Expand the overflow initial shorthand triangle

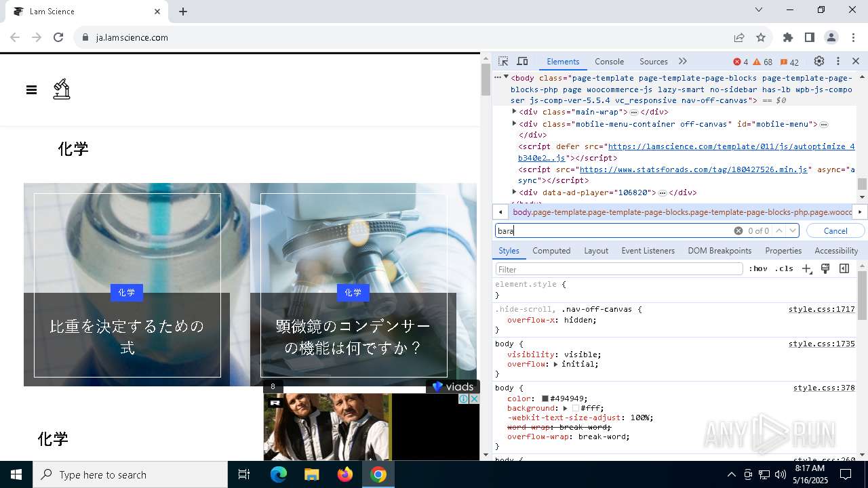555,365
